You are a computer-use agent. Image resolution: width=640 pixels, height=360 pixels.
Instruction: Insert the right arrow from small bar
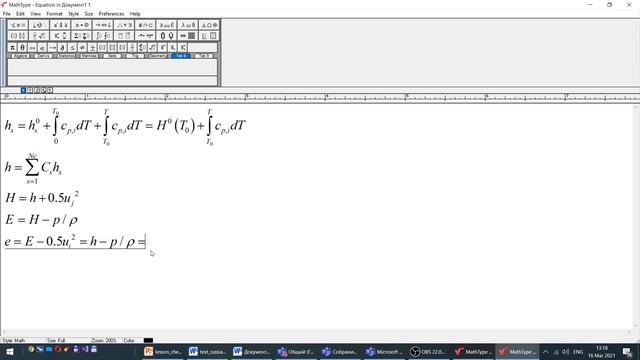tap(52, 48)
